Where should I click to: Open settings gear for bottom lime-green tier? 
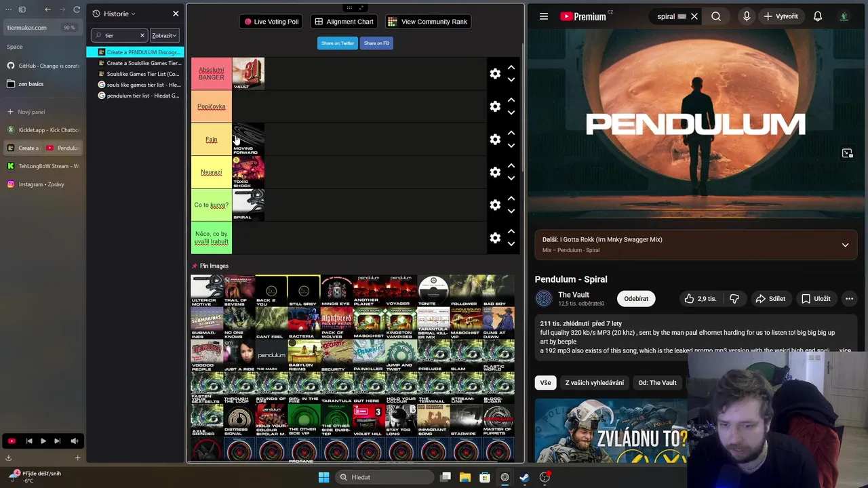495,238
